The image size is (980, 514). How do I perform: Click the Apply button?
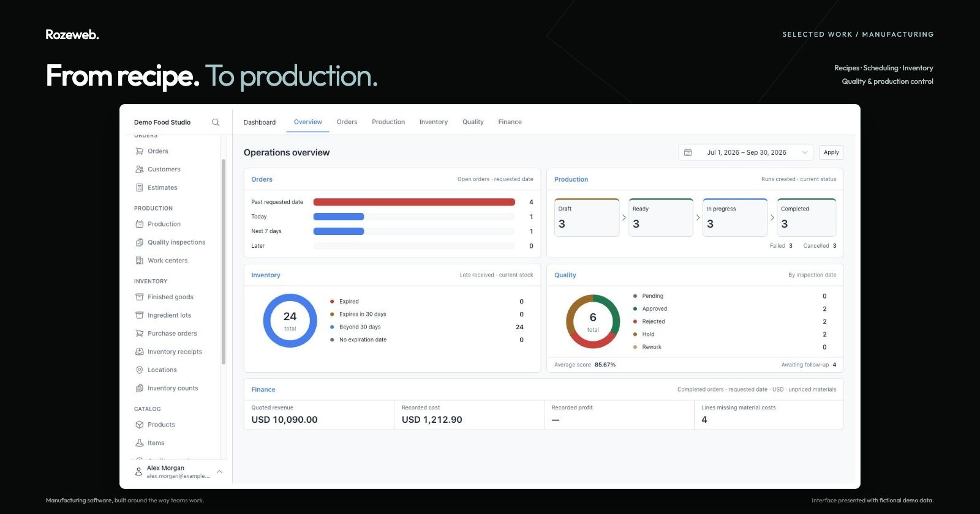click(x=831, y=152)
